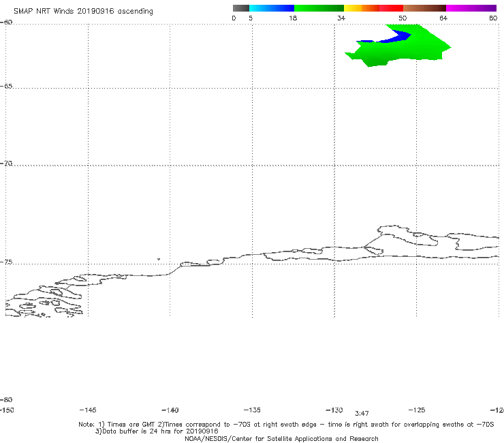Click the cyan-blue segment of the color bar
This screenshot has width=504, height=443.
coord(272,8)
